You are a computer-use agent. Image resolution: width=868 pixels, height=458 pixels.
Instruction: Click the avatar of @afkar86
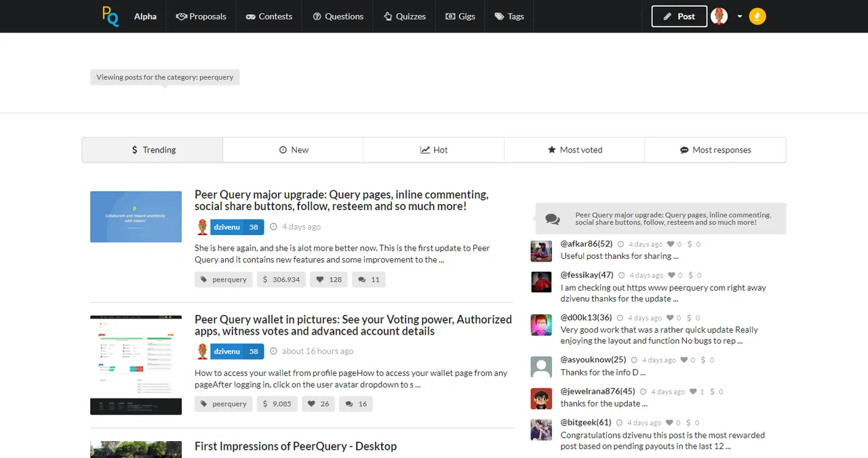pos(541,251)
